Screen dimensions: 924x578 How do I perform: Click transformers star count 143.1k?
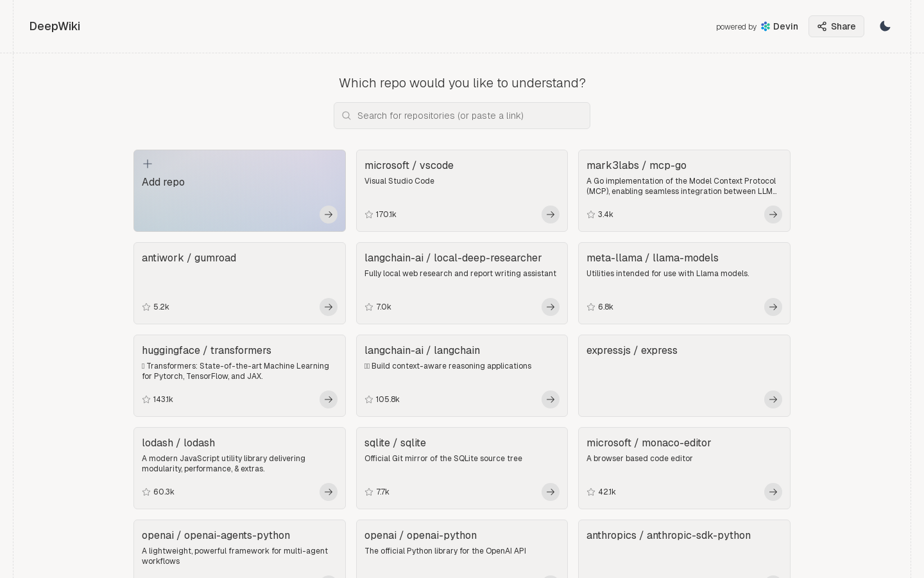(163, 399)
